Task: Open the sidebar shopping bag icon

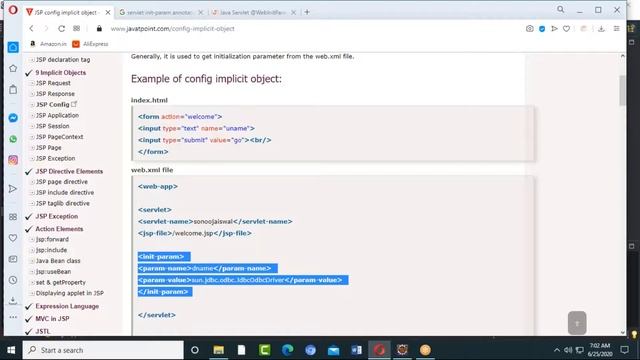Action: pos(13,89)
